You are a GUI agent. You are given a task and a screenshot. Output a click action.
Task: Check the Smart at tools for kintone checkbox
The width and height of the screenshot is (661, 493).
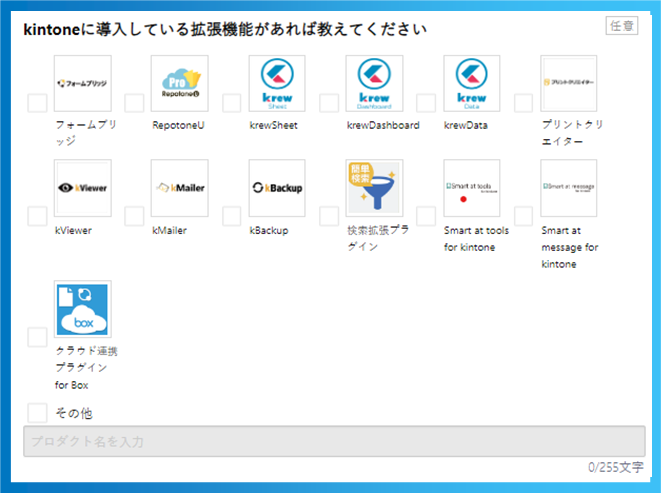tap(426, 216)
